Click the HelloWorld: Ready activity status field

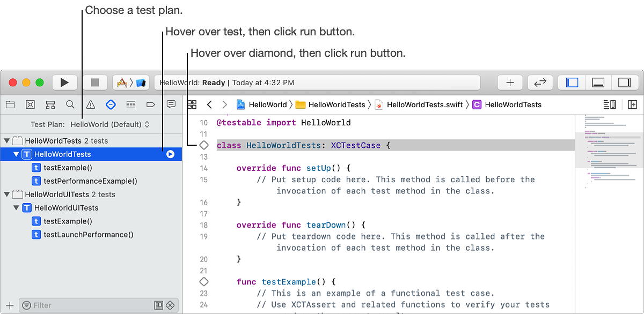(317, 83)
